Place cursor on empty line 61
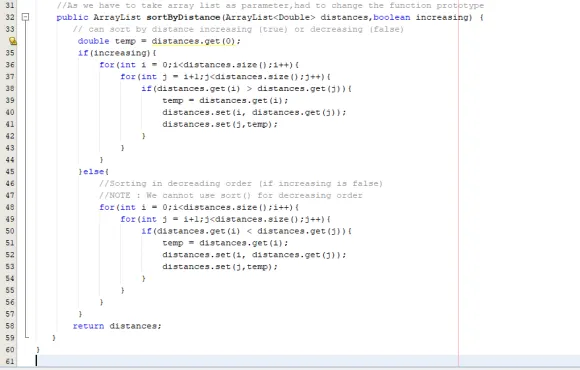 tap(296, 361)
